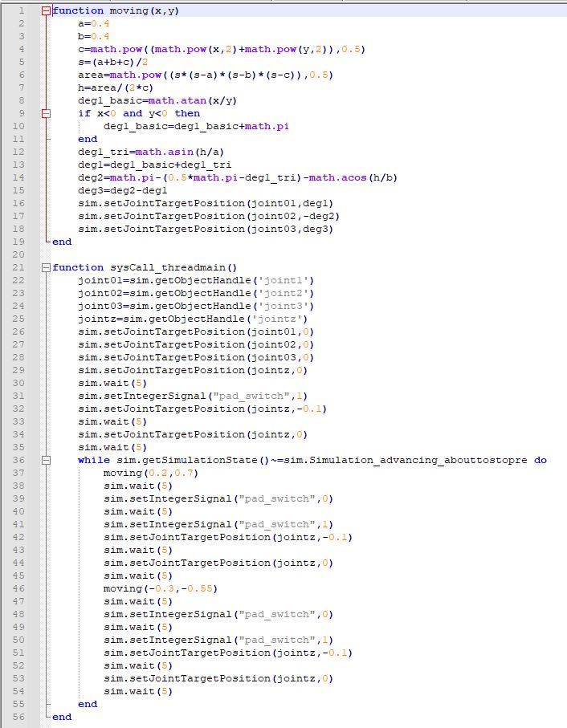This screenshot has width=567, height=728.
Task: Click the pad_switch signal line 31
Action: (193, 396)
